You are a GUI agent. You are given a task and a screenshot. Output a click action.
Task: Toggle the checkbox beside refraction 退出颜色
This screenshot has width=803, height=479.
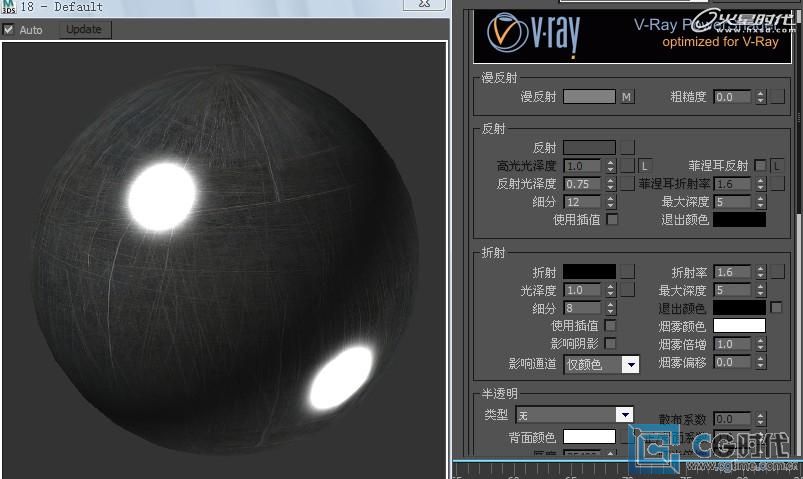[776, 307]
